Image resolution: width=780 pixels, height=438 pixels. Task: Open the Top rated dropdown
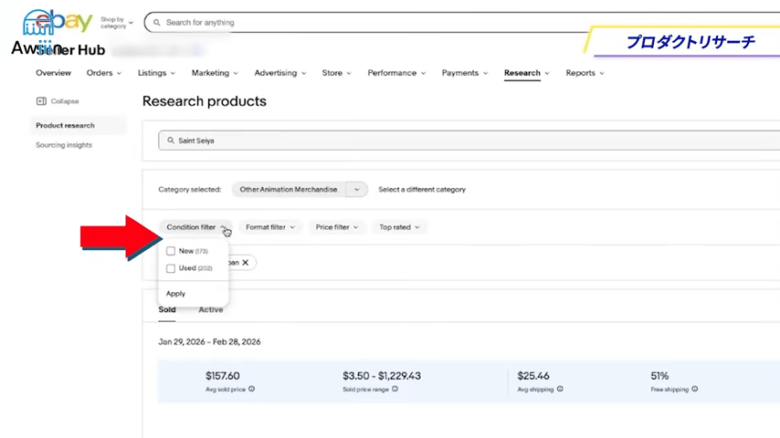[399, 227]
